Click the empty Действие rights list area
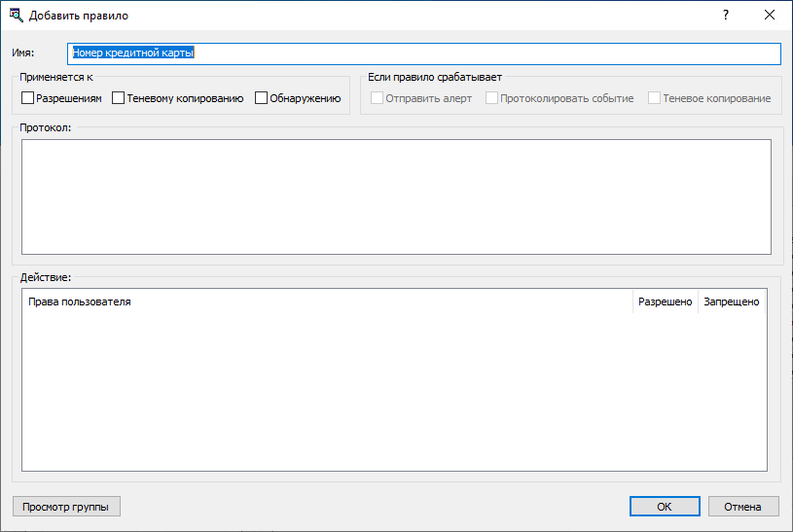 pos(394,392)
